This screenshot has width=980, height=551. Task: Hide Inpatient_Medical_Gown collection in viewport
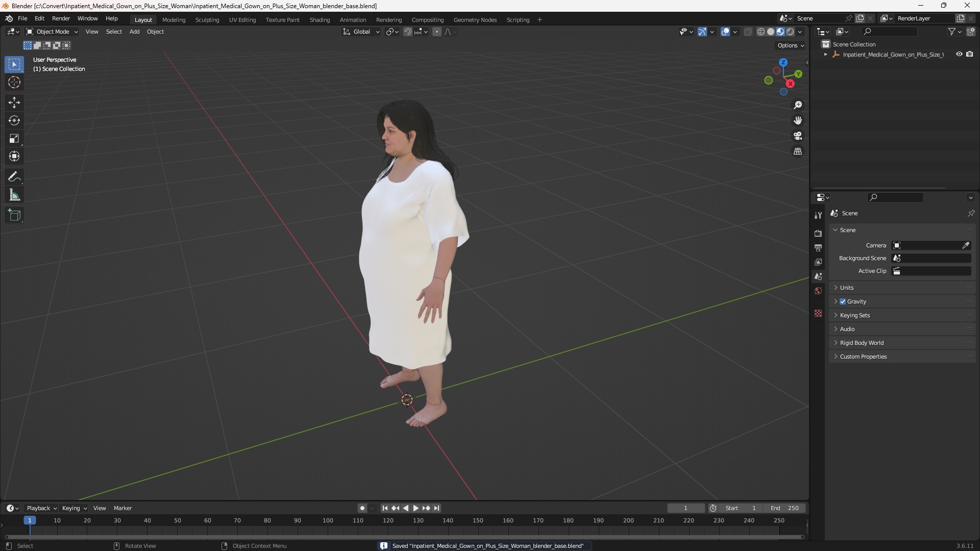point(959,54)
